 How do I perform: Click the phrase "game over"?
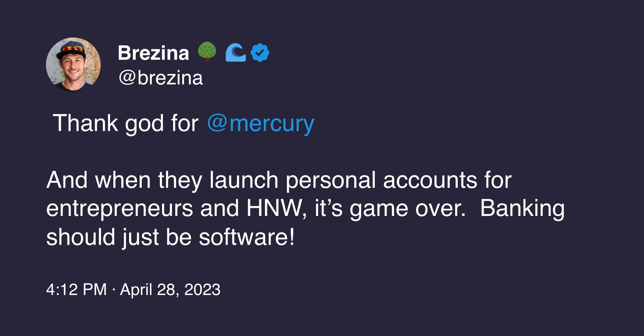point(407,208)
